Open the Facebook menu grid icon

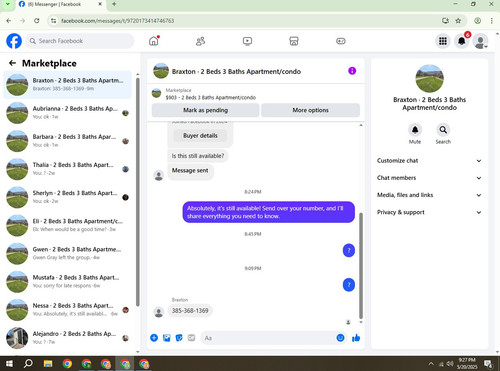[443, 41]
